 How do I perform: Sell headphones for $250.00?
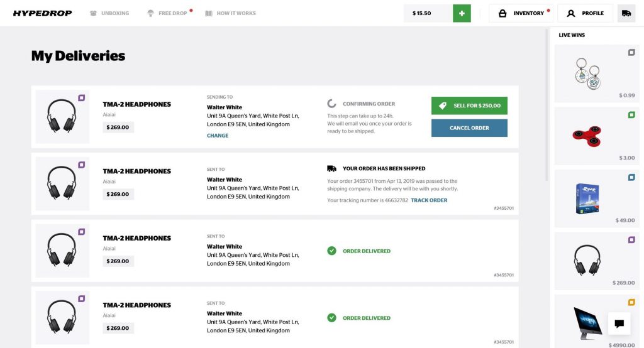click(x=469, y=106)
